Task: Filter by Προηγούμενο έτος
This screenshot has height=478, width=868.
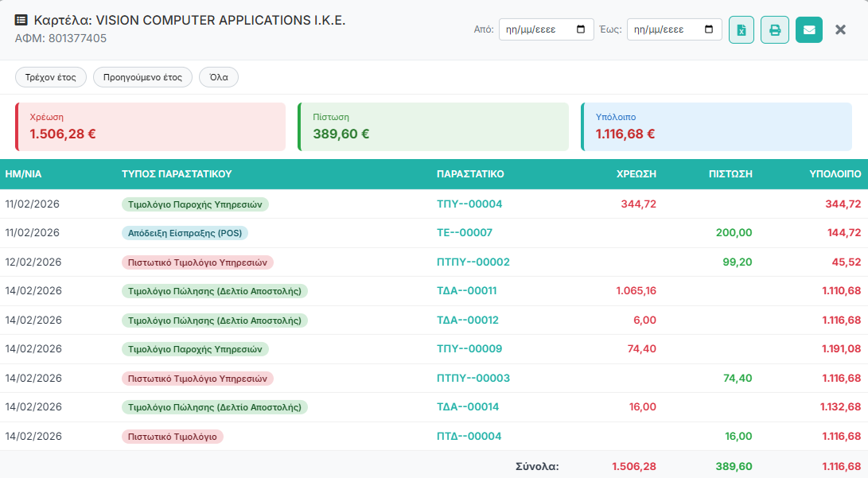Action: tap(143, 77)
